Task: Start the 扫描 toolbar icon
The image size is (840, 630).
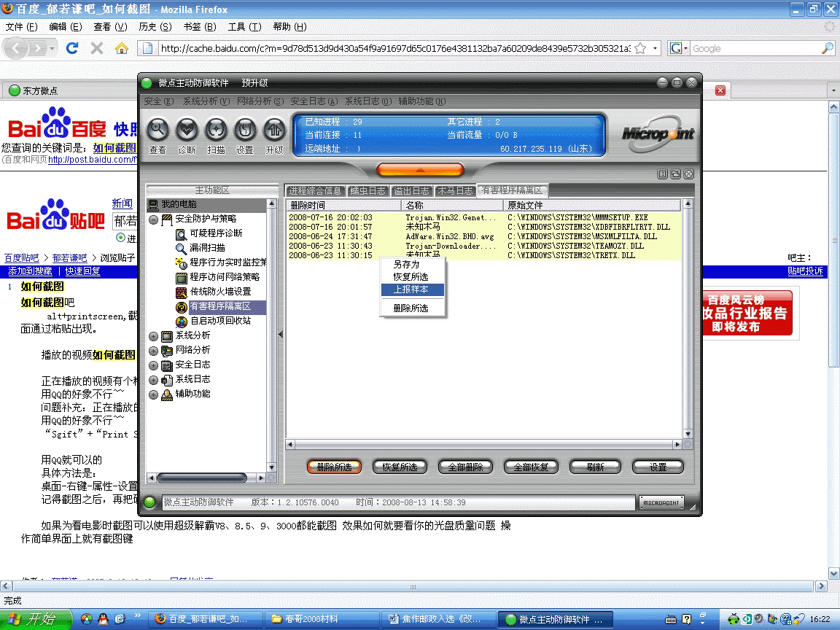Action: click(216, 130)
